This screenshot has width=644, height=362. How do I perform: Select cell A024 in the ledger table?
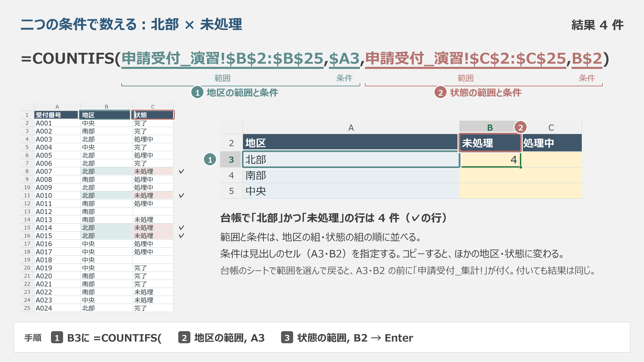57,308
